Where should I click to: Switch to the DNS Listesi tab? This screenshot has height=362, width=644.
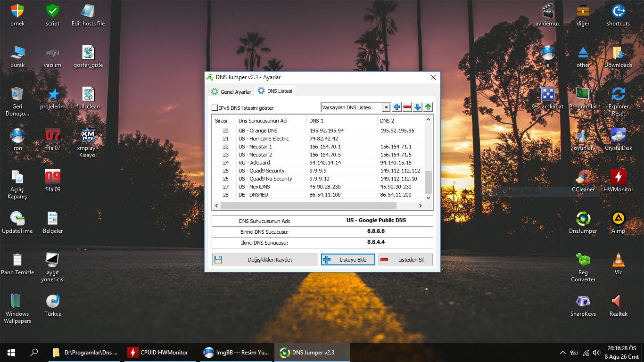pos(275,91)
